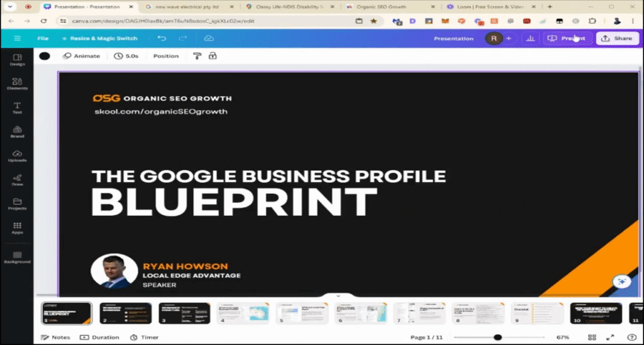Screen dimensions: 644x345
Task: Select the skool.com/organicSEOgrowth text
Action: (161, 111)
